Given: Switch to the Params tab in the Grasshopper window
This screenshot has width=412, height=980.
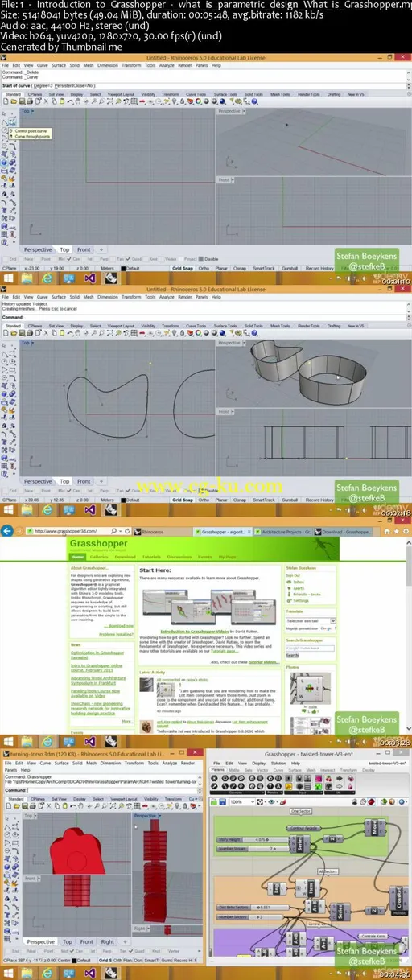Looking at the screenshot, I should click(218, 770).
